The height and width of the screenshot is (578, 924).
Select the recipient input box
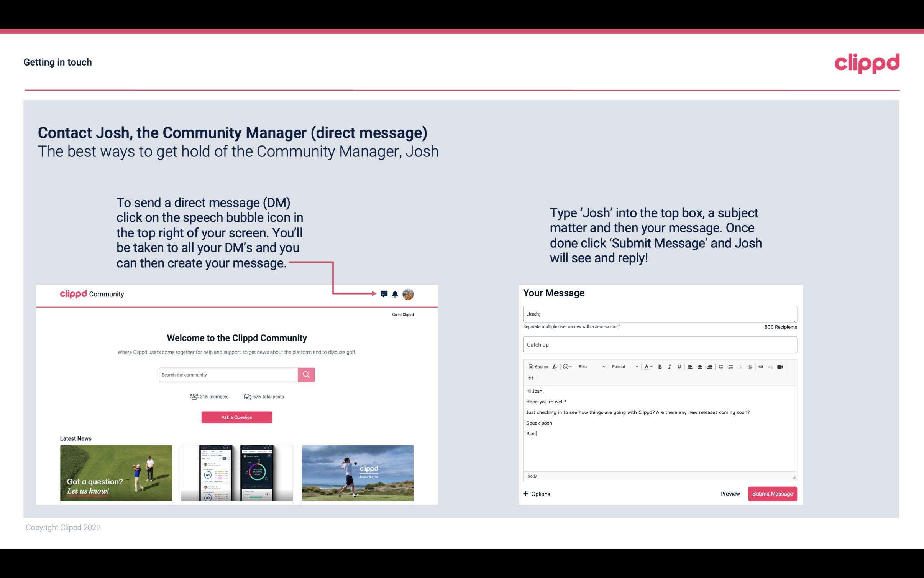tap(660, 314)
